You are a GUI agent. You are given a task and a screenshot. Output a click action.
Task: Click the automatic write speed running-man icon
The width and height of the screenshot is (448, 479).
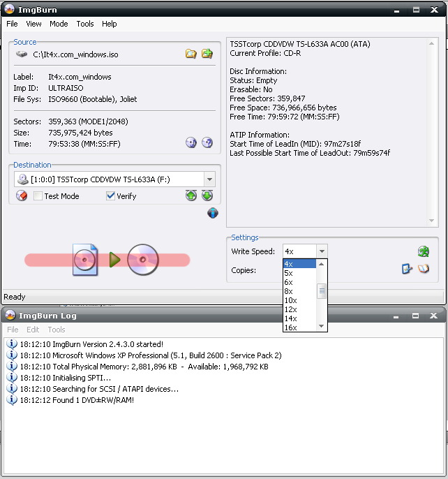tap(424, 251)
